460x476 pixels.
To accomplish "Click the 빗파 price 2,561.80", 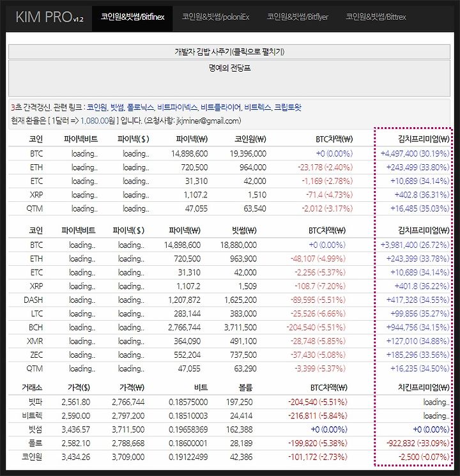I will [x=76, y=403].
